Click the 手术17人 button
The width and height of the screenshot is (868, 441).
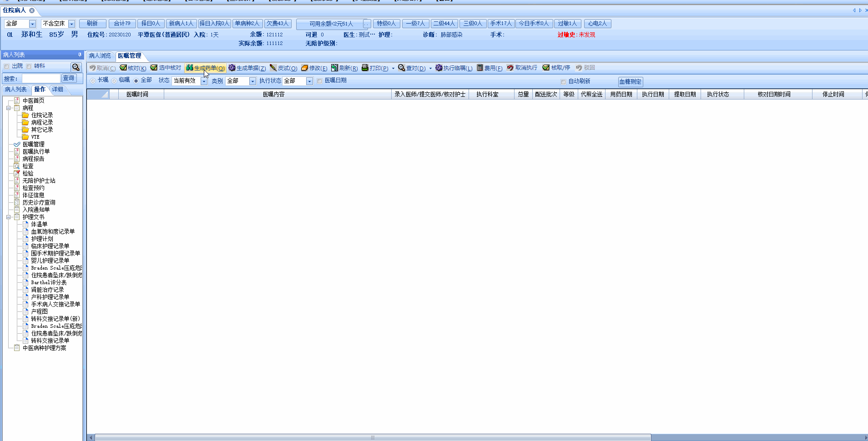501,24
